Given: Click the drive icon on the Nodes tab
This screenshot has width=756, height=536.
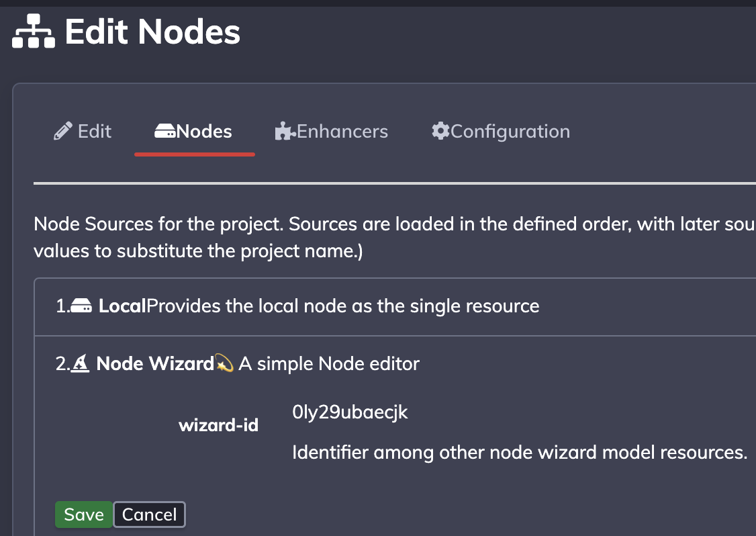Looking at the screenshot, I should click(165, 131).
